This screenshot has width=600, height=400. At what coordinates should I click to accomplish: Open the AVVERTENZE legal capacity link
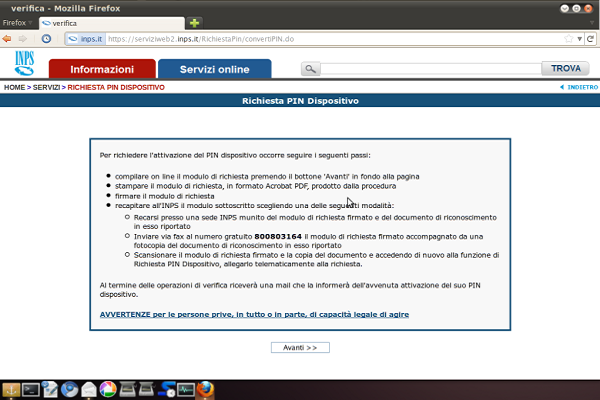coord(254,315)
